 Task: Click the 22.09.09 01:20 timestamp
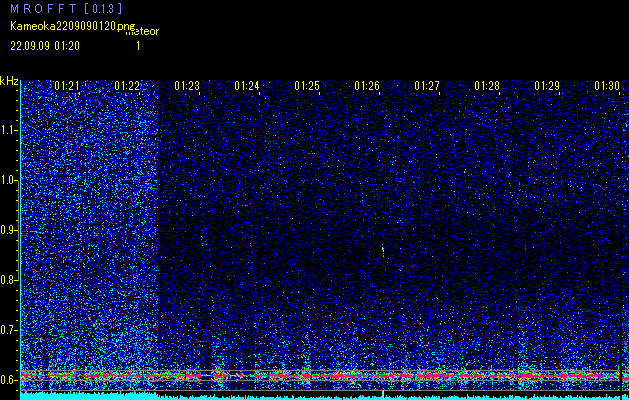[45, 46]
